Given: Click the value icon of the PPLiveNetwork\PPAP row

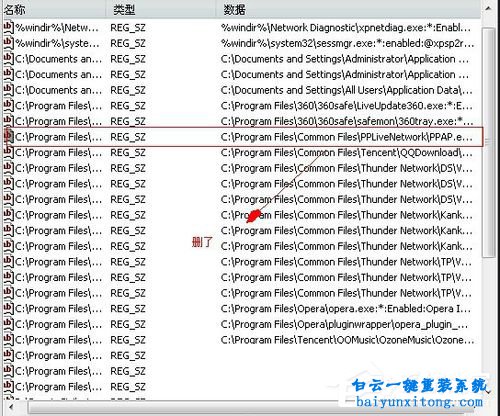Looking at the screenshot, I should (8, 137).
